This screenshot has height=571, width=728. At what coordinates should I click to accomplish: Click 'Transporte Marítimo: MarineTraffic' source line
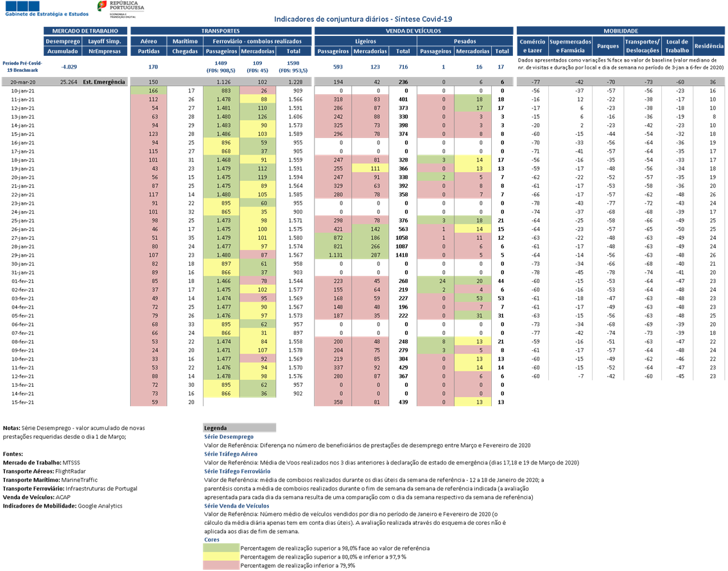click(x=50, y=480)
